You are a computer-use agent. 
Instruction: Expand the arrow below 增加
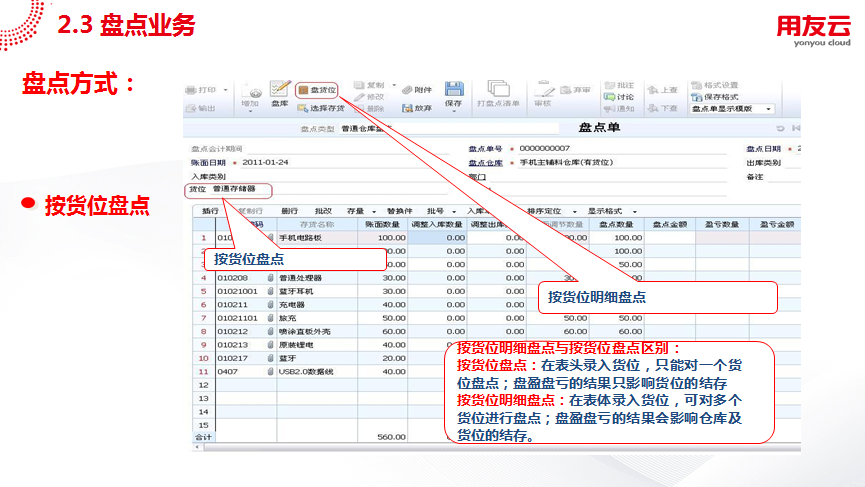click(x=250, y=111)
